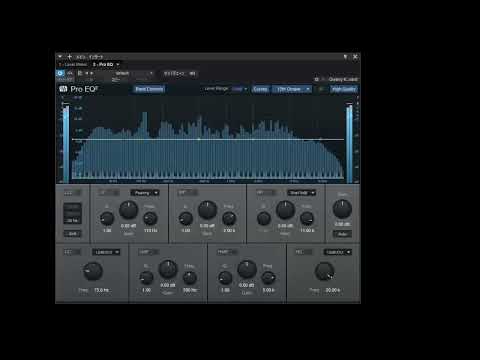Click the LC frequency knob
480x360 pixels.
coord(93,271)
